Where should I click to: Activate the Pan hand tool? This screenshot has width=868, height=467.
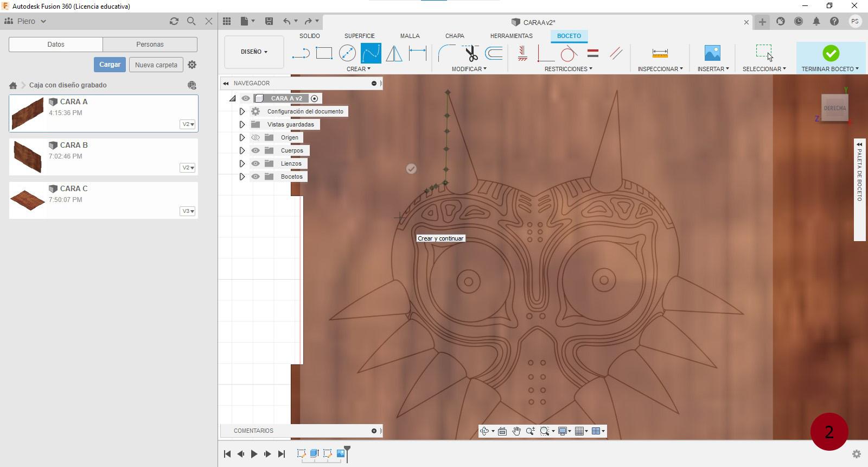point(516,431)
